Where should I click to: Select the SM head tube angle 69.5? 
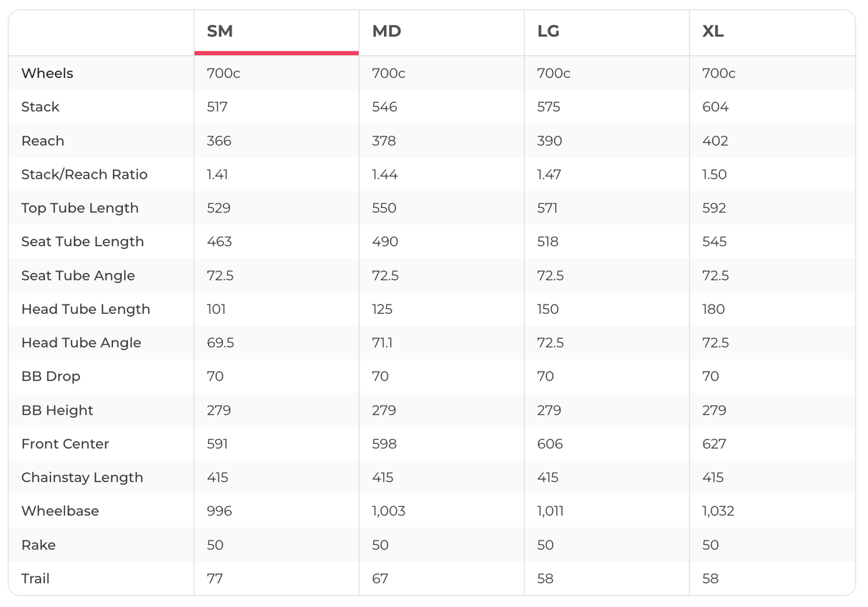pyautogui.click(x=220, y=342)
